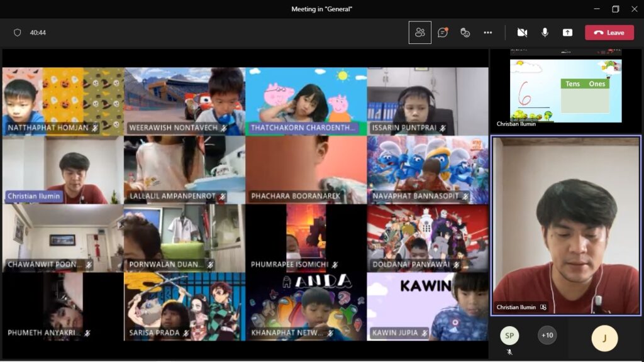Image resolution: width=644 pixels, height=362 pixels.
Task: Open the meeting chat icon
Action: tap(443, 33)
